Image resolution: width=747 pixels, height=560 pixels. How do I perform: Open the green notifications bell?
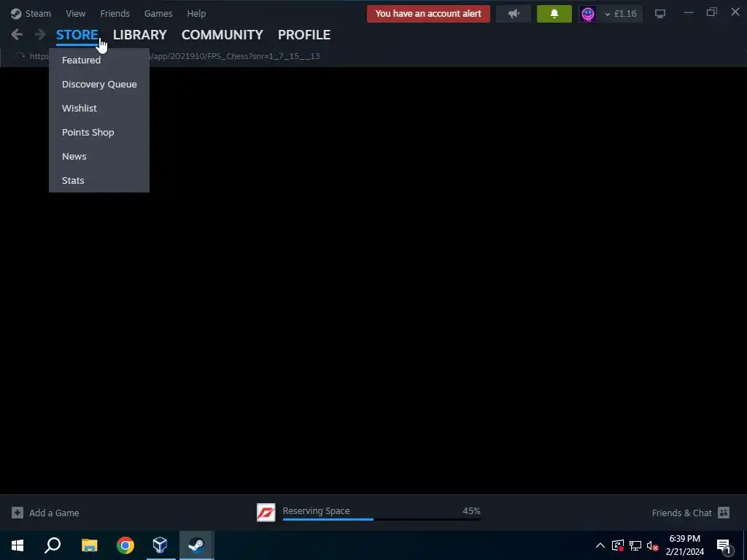click(x=554, y=14)
